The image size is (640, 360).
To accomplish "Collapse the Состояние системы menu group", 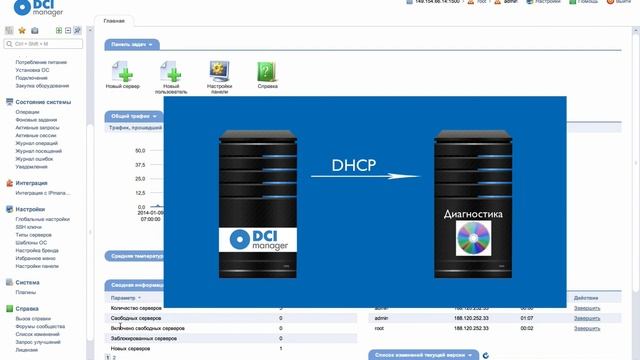I will point(43,102).
